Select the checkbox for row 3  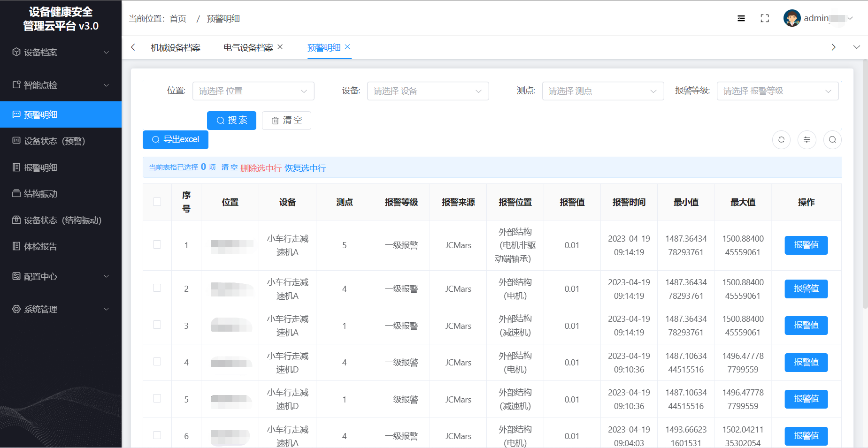click(157, 325)
